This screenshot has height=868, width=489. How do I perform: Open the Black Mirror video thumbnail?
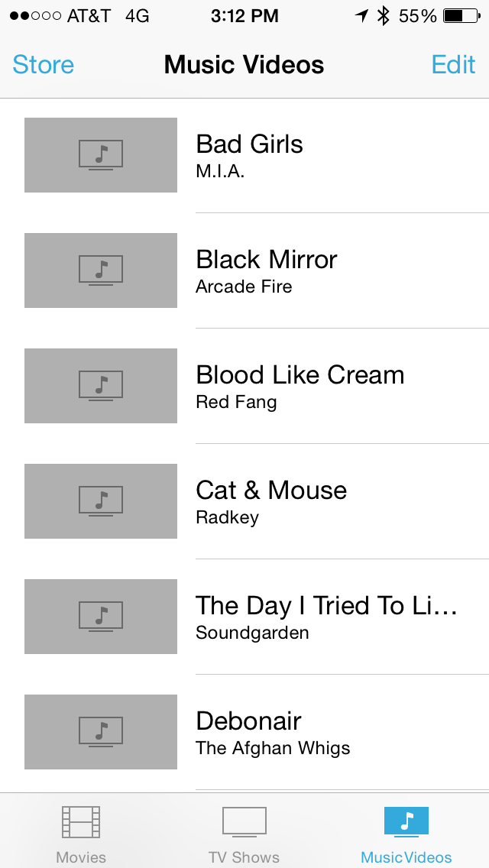(x=101, y=270)
